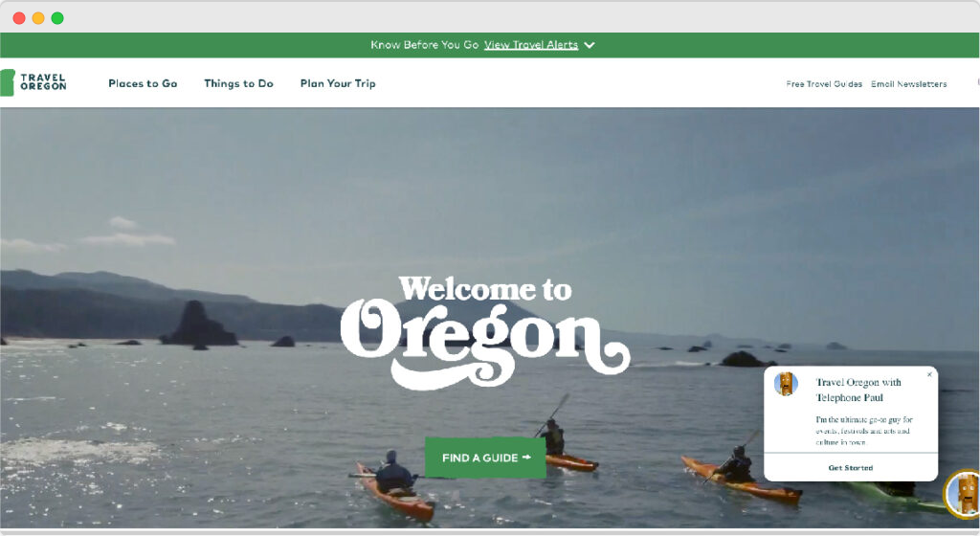
Task: Open the Plan Your Trip menu
Action: tap(338, 83)
